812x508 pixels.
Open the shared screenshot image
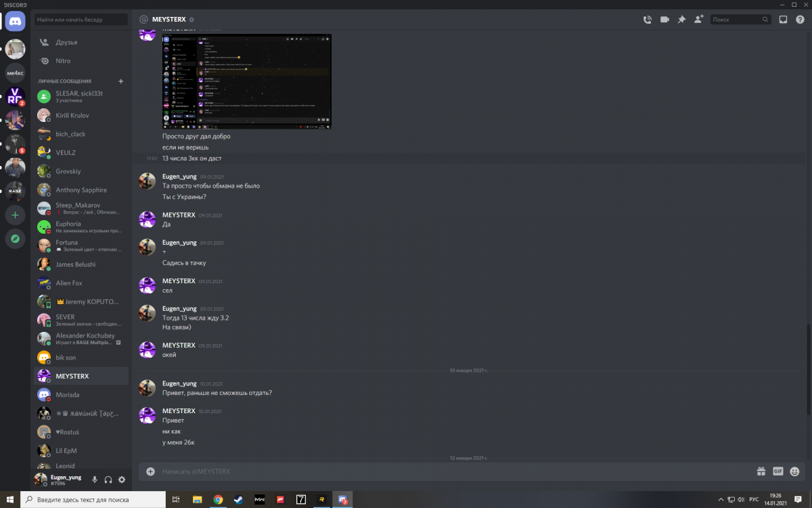(x=247, y=81)
